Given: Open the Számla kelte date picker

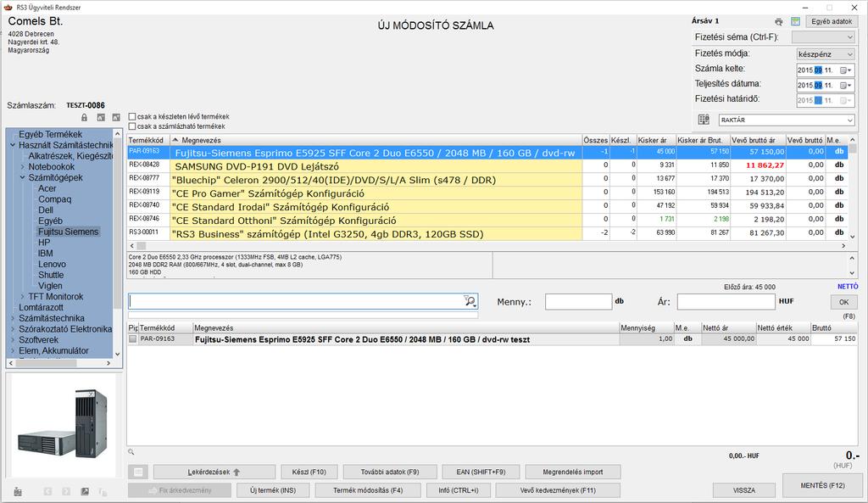Looking at the screenshot, I should [846, 70].
